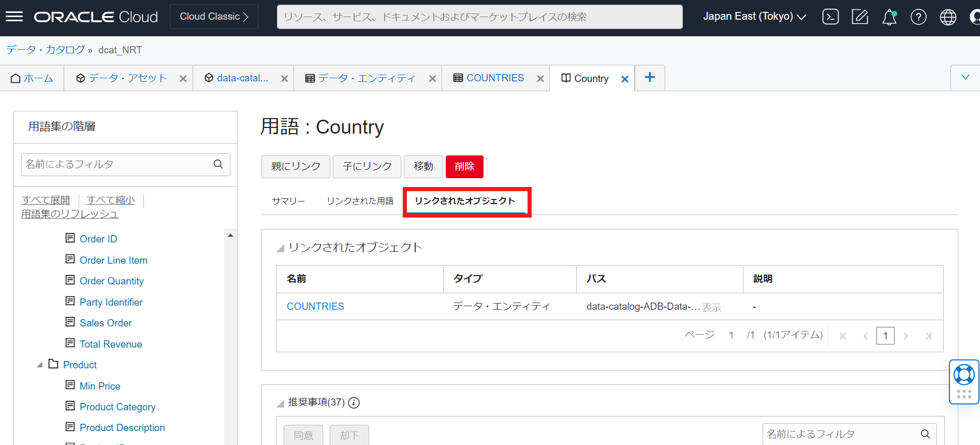Launch Cloud Shell developer tools icon
The width and height of the screenshot is (980, 445).
point(830,17)
